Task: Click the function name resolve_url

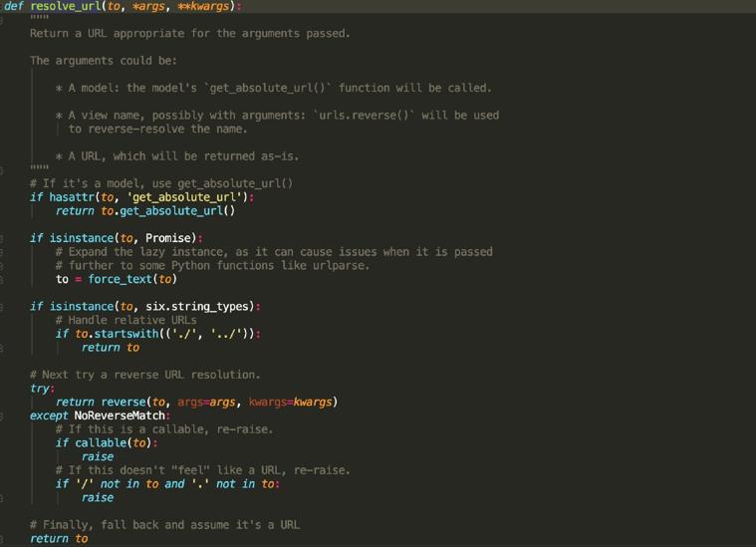Action: (x=66, y=6)
